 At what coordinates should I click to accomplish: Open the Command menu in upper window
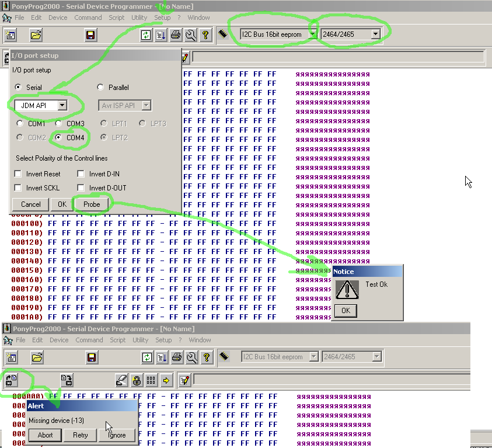[x=88, y=18]
